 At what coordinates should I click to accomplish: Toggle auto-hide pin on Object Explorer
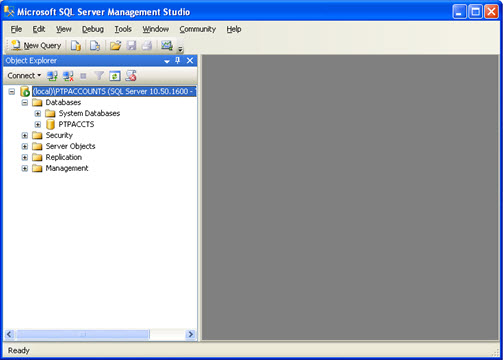(x=178, y=60)
